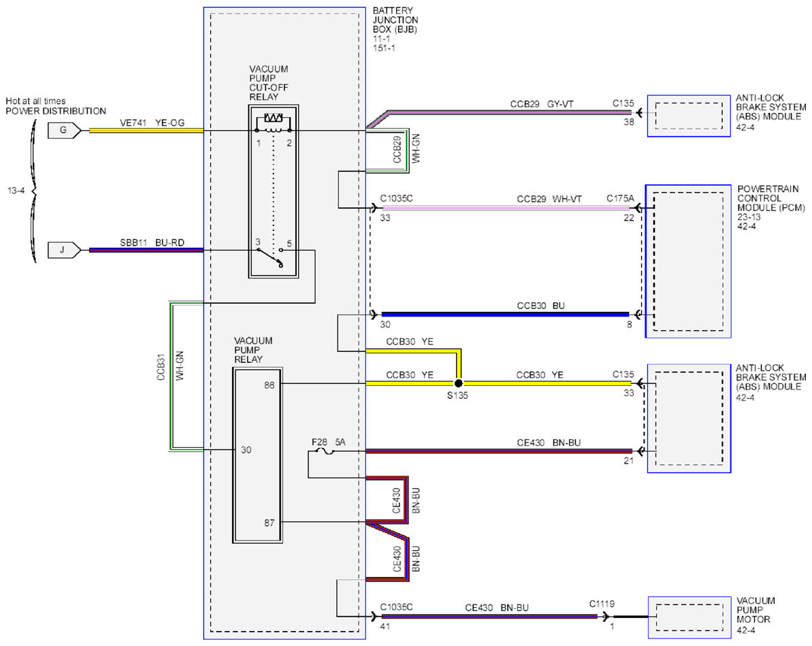Click the S135 splice dot

[x=458, y=384]
